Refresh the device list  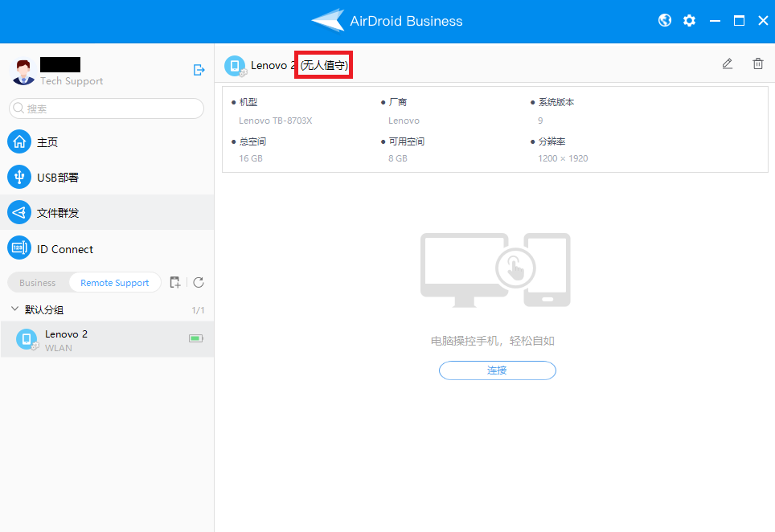(x=199, y=283)
